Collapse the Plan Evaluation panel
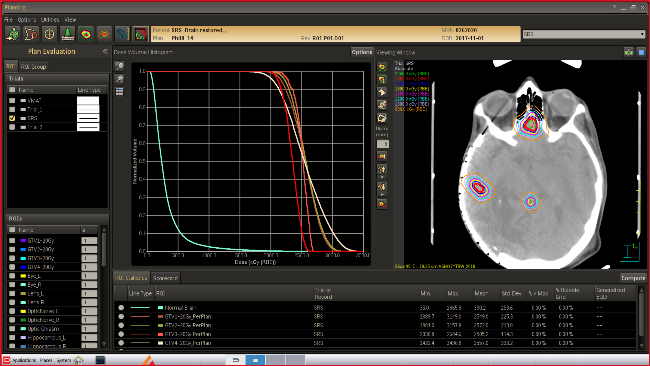Image resolution: width=650 pixels, height=366 pixels. click(105, 51)
